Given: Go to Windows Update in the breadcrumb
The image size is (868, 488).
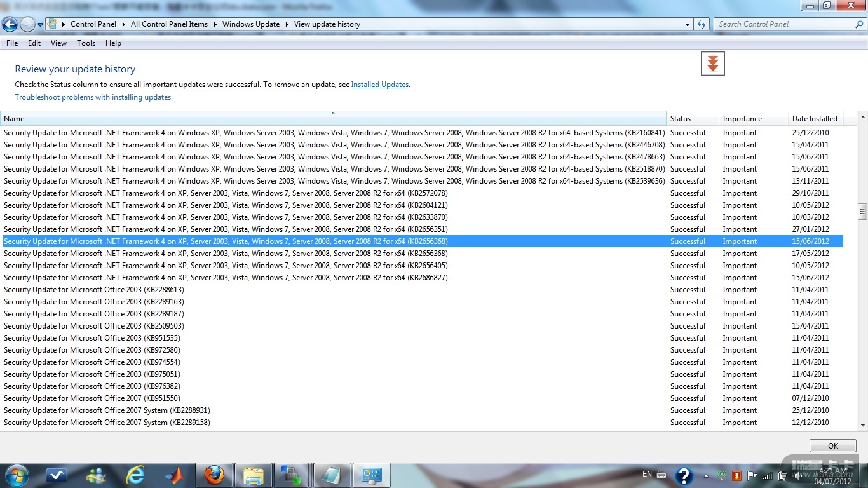Looking at the screenshot, I should [x=251, y=24].
